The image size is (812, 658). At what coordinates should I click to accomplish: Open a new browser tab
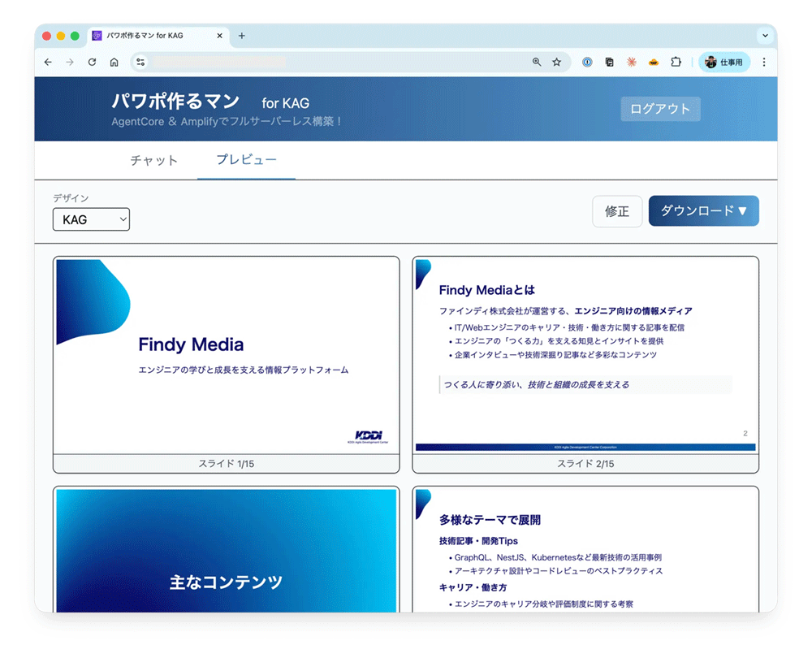(242, 36)
